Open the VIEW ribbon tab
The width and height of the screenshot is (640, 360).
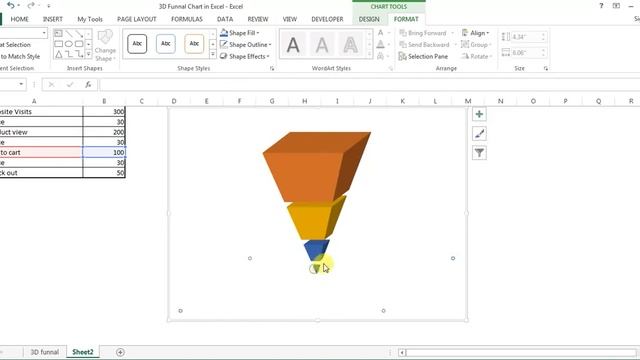click(290, 19)
